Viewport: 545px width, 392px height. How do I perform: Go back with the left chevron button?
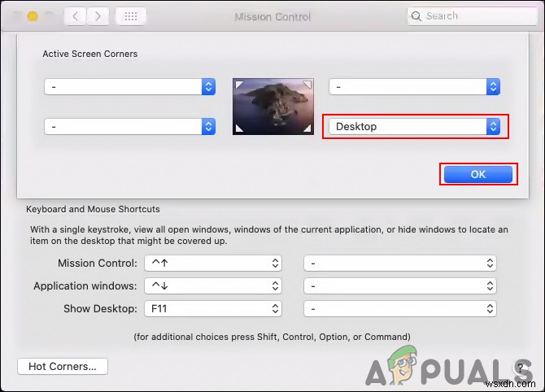tap(75, 16)
